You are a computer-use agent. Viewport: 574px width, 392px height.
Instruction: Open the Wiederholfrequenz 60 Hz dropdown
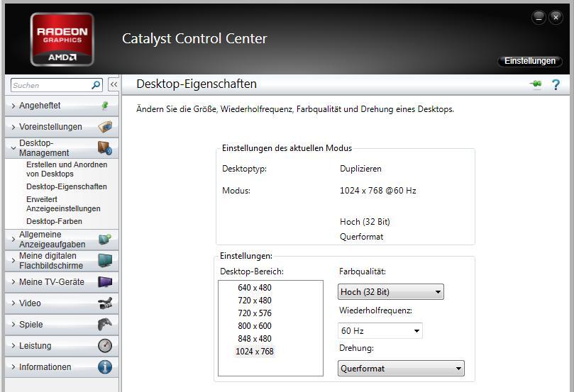coord(380,331)
